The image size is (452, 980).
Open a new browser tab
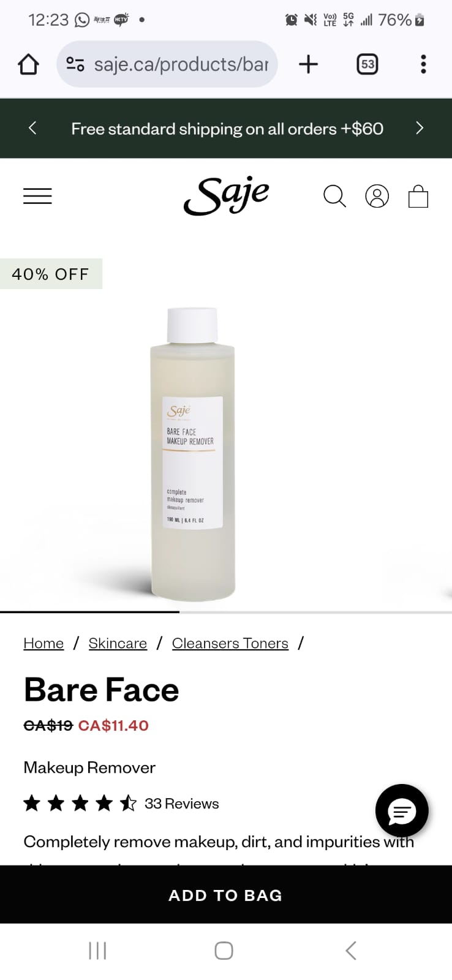(x=308, y=64)
